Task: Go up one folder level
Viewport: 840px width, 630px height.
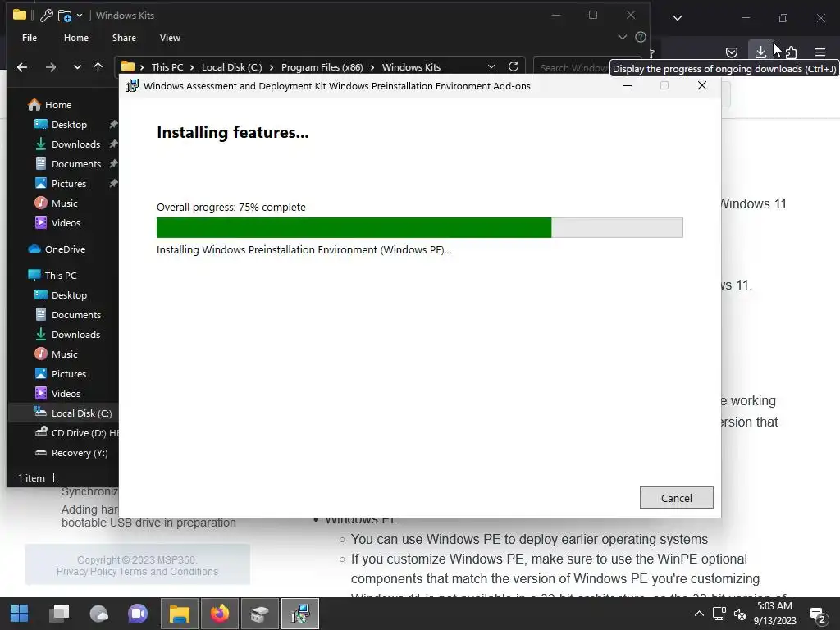Action: click(98, 67)
